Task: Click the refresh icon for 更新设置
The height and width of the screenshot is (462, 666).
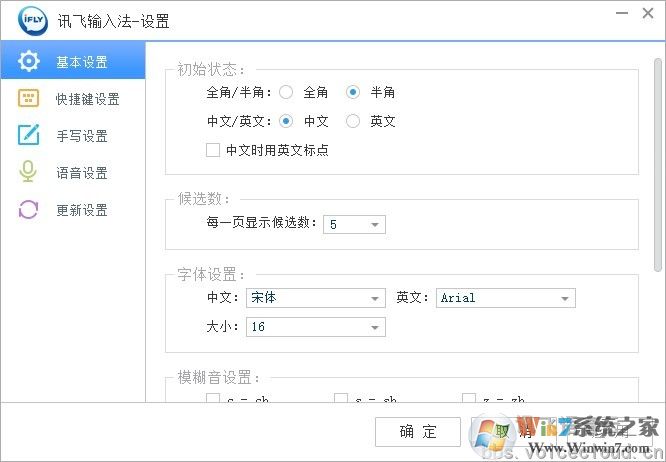Action: (28, 209)
